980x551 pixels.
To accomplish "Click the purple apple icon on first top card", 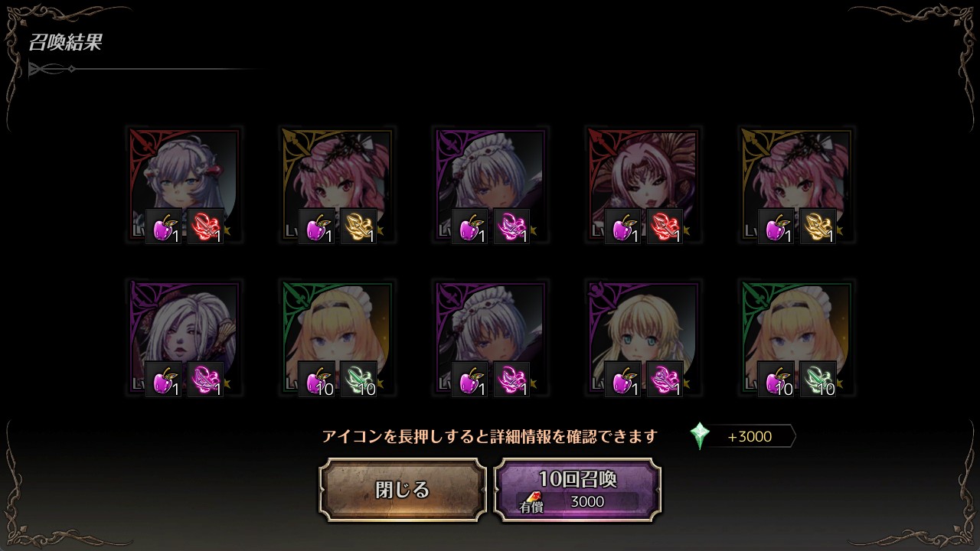I will [x=164, y=227].
